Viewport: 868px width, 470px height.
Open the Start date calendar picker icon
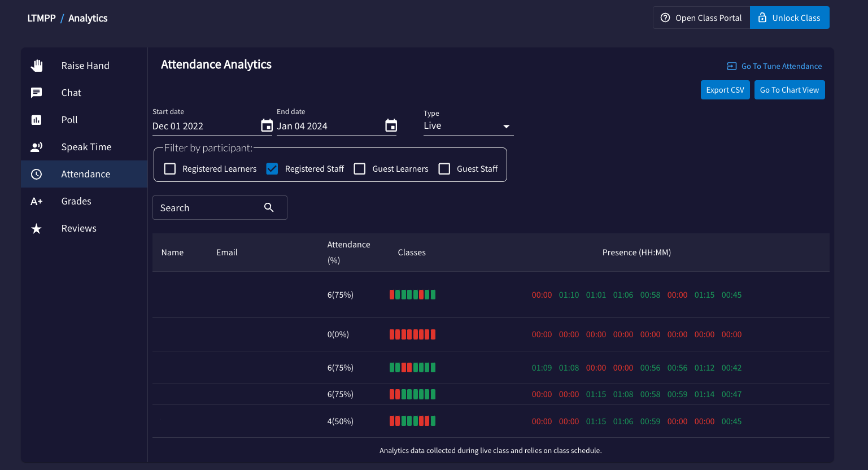click(267, 125)
